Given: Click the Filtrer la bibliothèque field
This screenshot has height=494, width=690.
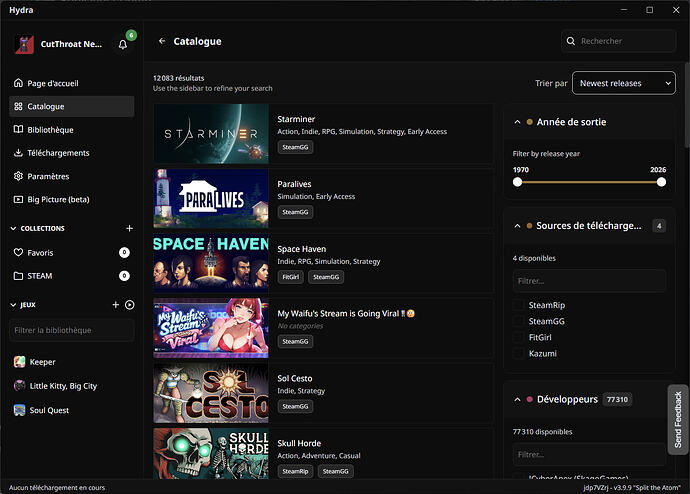Looking at the screenshot, I should coord(72,330).
